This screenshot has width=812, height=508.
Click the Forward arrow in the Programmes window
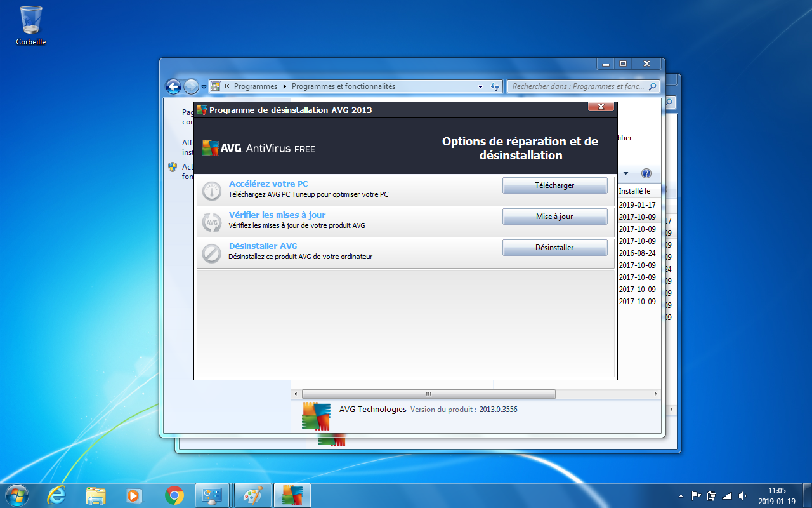pyautogui.click(x=191, y=86)
